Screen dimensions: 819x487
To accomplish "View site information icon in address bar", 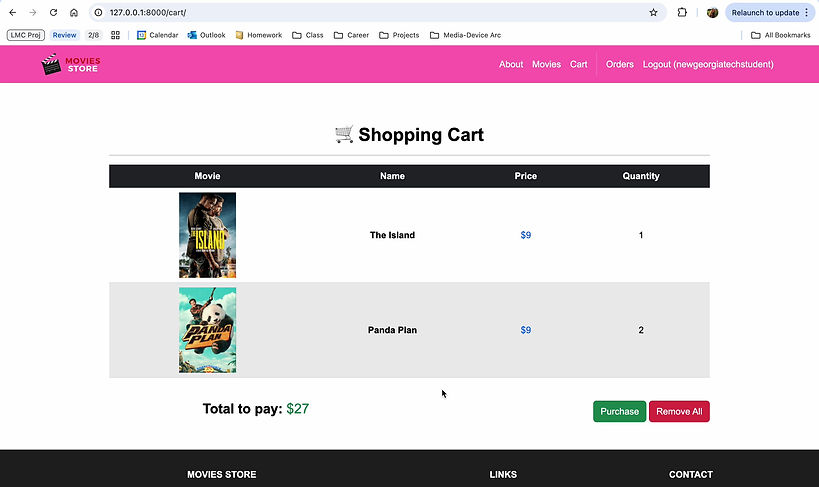I will (x=98, y=13).
